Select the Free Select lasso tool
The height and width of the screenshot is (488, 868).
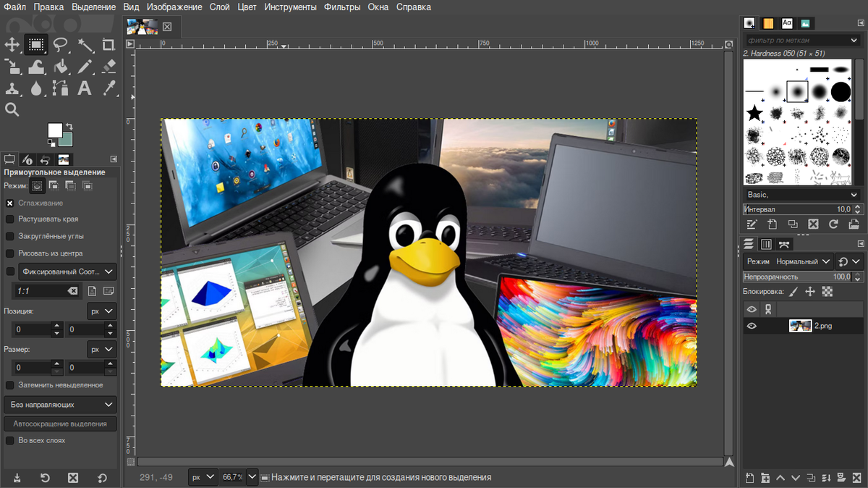[61, 45]
